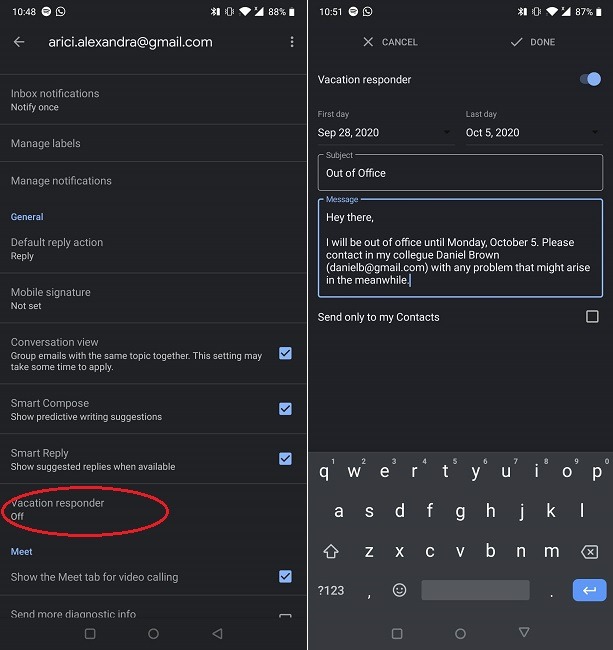Open Inbox notifications setting
The image size is (613, 650).
[x=153, y=100]
